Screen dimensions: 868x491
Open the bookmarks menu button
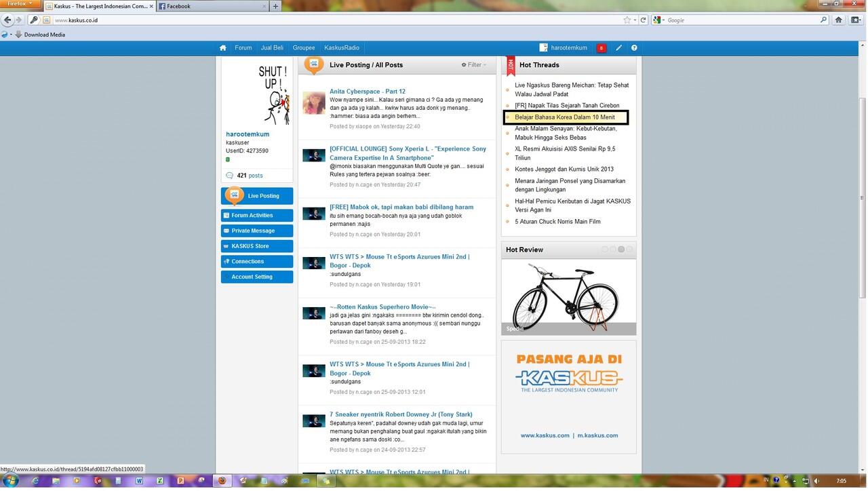(x=856, y=20)
